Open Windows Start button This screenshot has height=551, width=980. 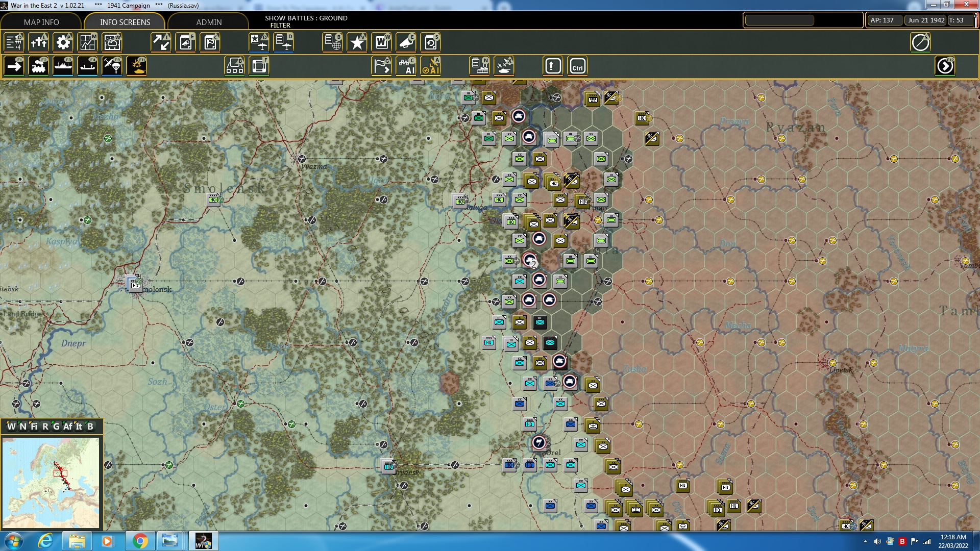point(14,541)
